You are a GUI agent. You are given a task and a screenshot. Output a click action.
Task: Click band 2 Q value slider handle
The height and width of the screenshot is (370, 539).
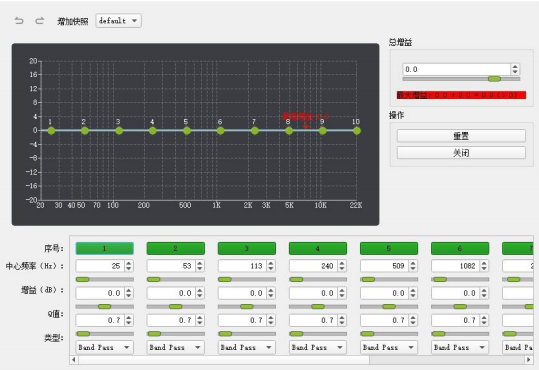pos(154,334)
